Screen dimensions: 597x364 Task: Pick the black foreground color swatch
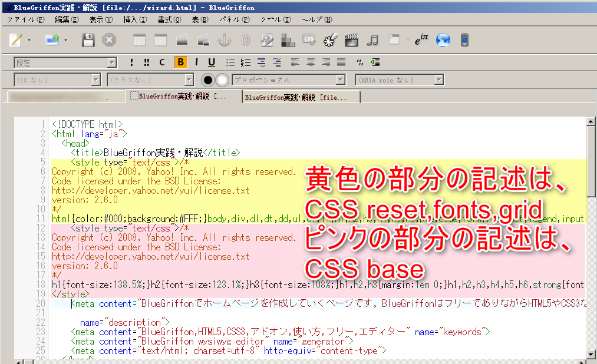(x=208, y=80)
